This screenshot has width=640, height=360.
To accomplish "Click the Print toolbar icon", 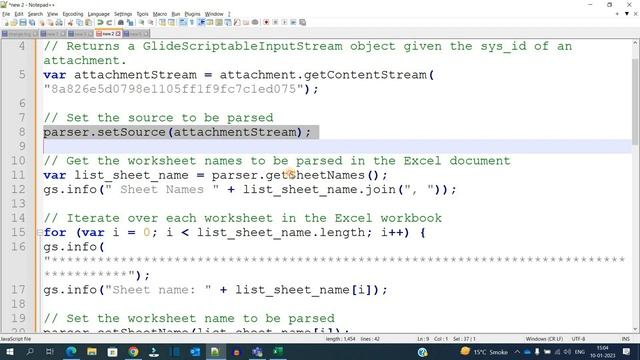I will click(59, 22).
